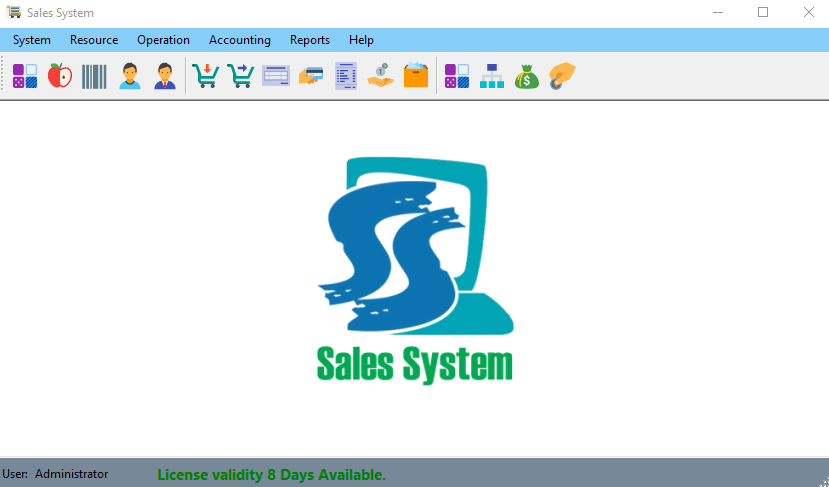Click the cart with blue right arrow
Image resolution: width=829 pixels, height=487 pixels.
tap(240, 76)
